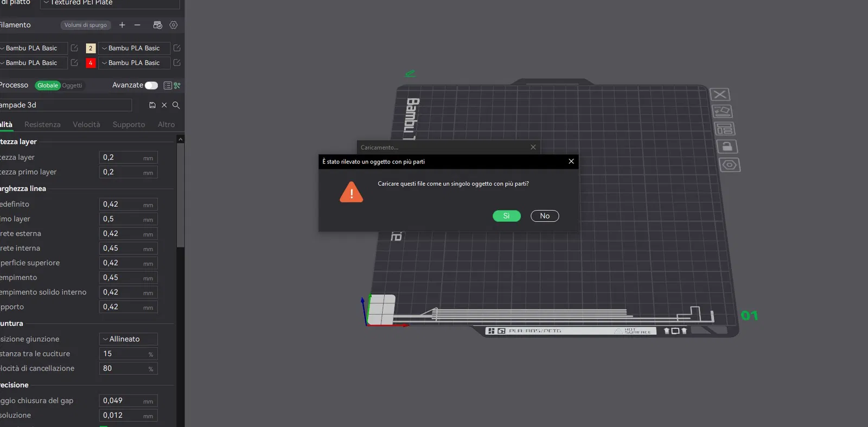Toggle the Avanzate advanced switch
Image resolution: width=868 pixels, height=427 pixels.
[x=151, y=85]
